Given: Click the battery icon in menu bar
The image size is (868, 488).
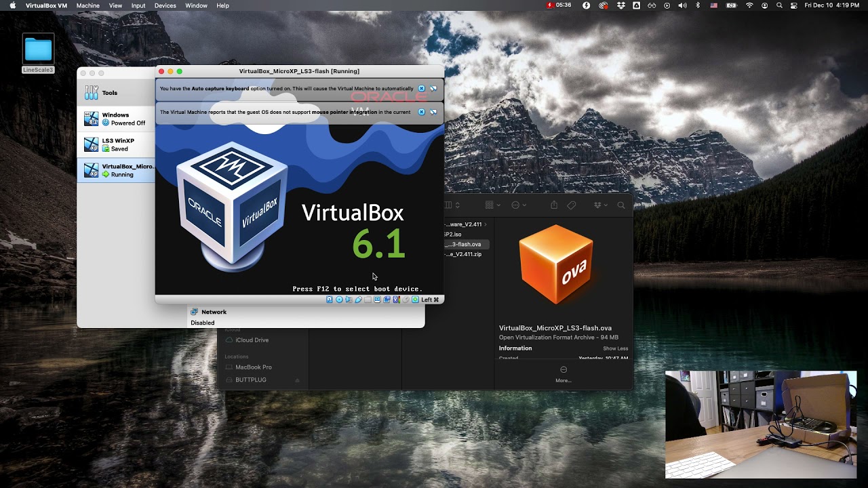Looking at the screenshot, I should tap(732, 5).
